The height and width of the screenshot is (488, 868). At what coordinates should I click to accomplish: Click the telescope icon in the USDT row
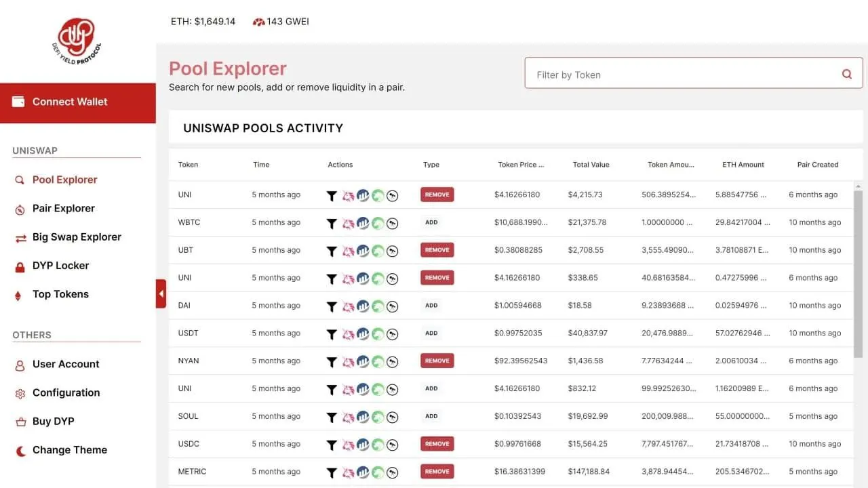point(392,333)
